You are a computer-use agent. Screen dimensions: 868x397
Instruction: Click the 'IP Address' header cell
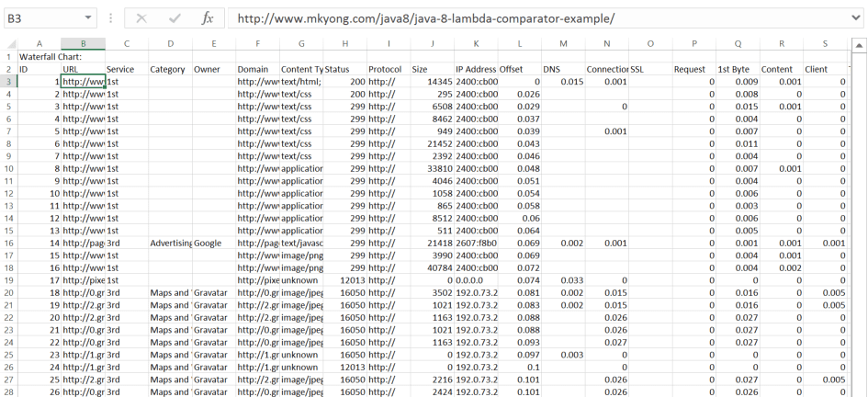pos(476,69)
